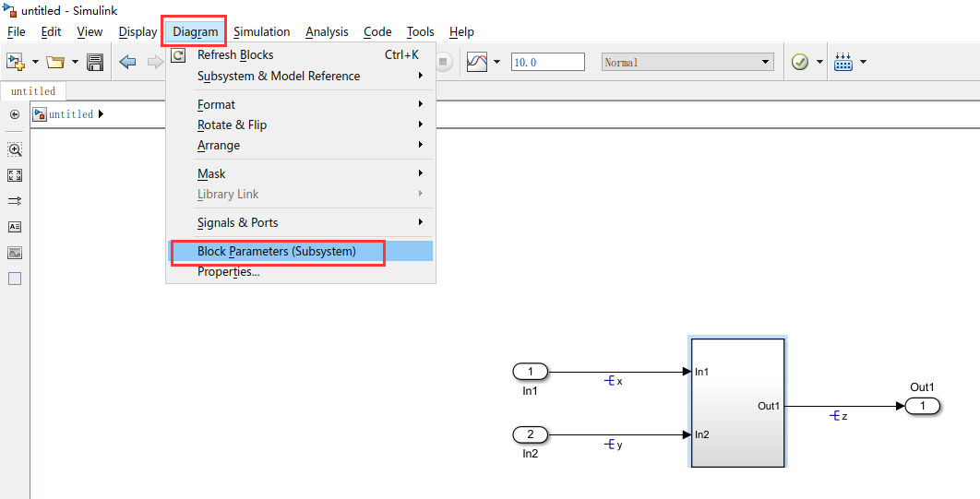Open the Analysis menu
Viewport: 980px width, 499px height.
click(327, 32)
